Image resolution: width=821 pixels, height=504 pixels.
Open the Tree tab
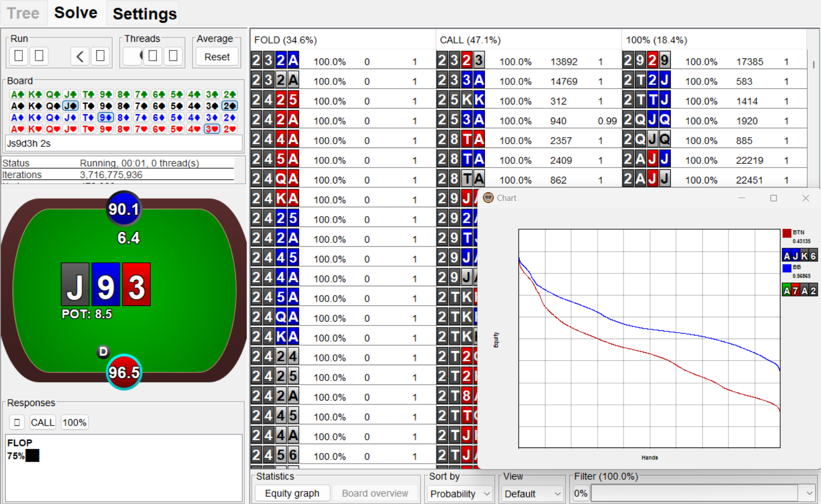(23, 14)
